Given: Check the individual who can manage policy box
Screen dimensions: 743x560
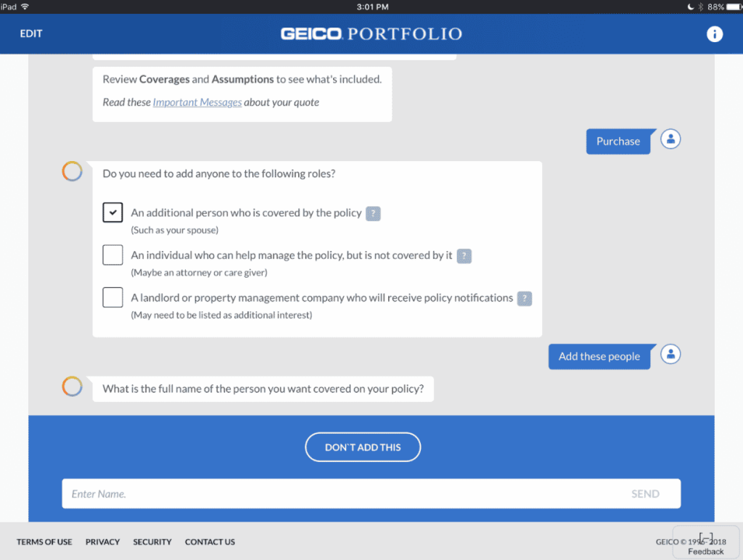Looking at the screenshot, I should [x=112, y=255].
